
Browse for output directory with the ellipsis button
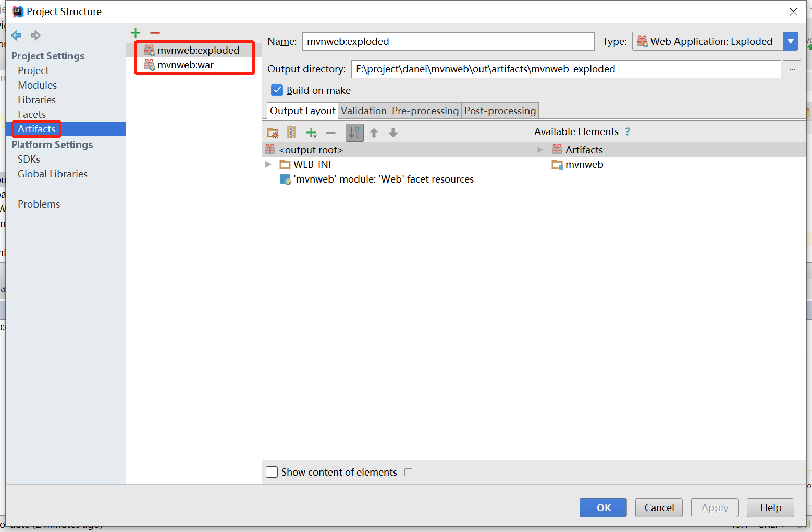792,69
